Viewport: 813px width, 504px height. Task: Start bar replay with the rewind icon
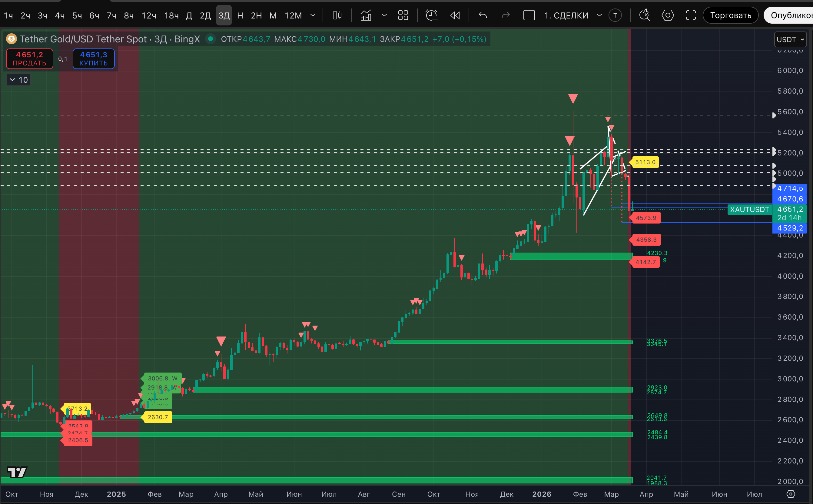pyautogui.click(x=455, y=15)
